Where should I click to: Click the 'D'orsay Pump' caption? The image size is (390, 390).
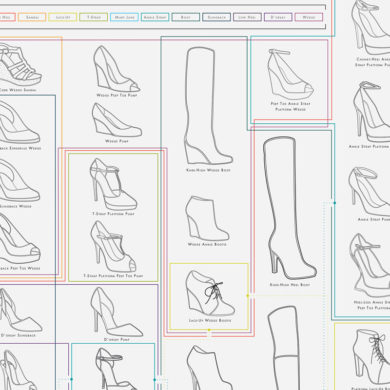(x=117, y=340)
